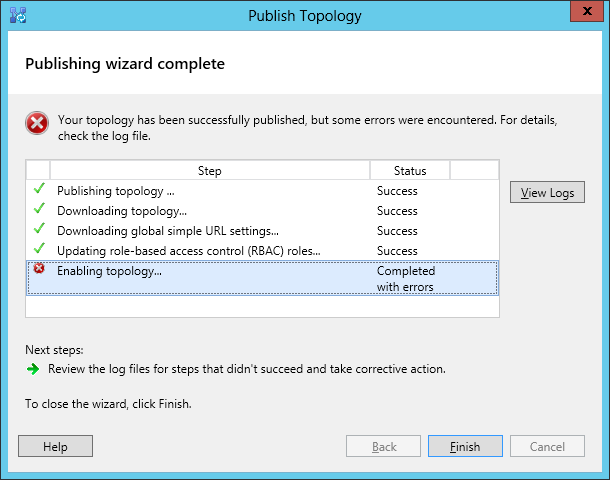610x480 pixels.
Task: Click the checkmark for Downloading global simple URL settings
Action: [x=39, y=229]
